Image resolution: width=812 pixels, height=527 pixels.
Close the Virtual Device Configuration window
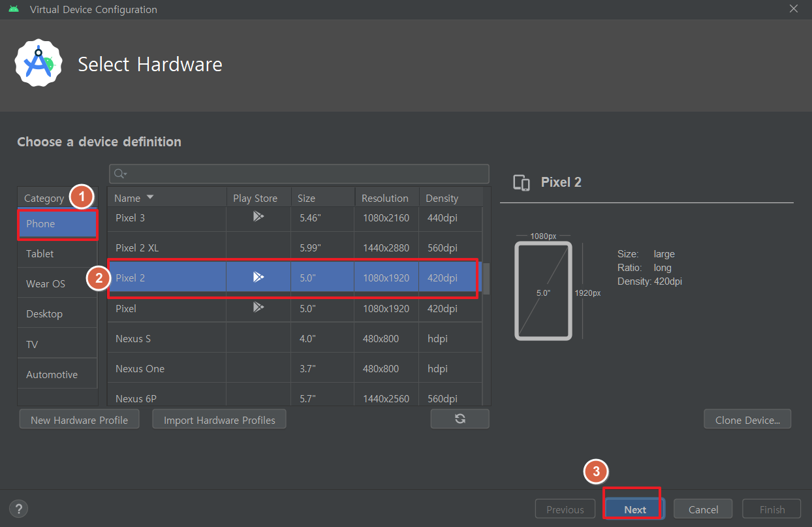click(794, 9)
